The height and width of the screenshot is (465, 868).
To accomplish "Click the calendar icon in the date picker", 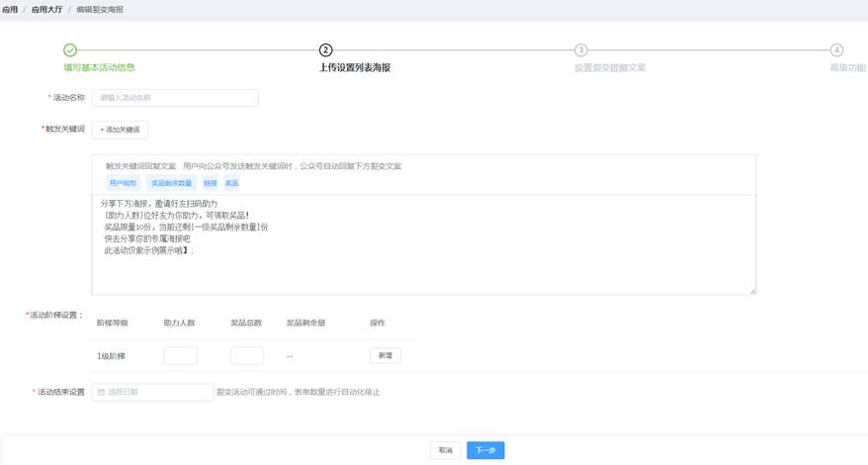I will tap(101, 392).
